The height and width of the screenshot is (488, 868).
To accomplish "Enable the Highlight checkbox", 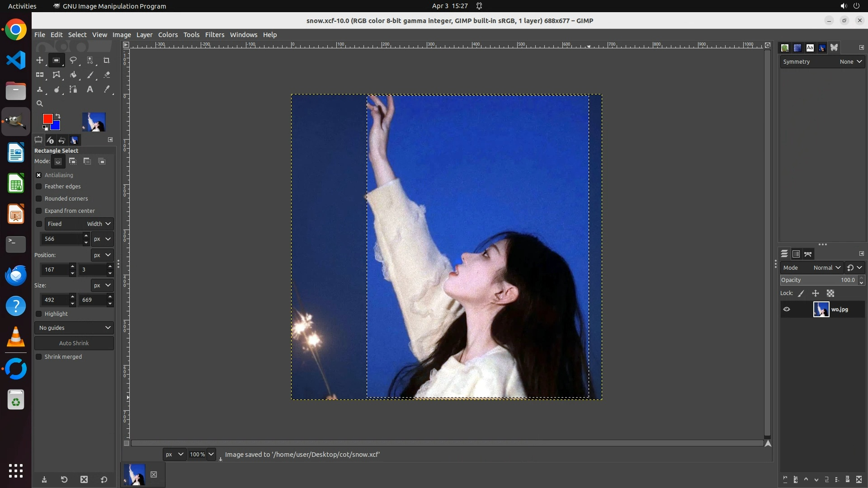I will pyautogui.click(x=39, y=314).
